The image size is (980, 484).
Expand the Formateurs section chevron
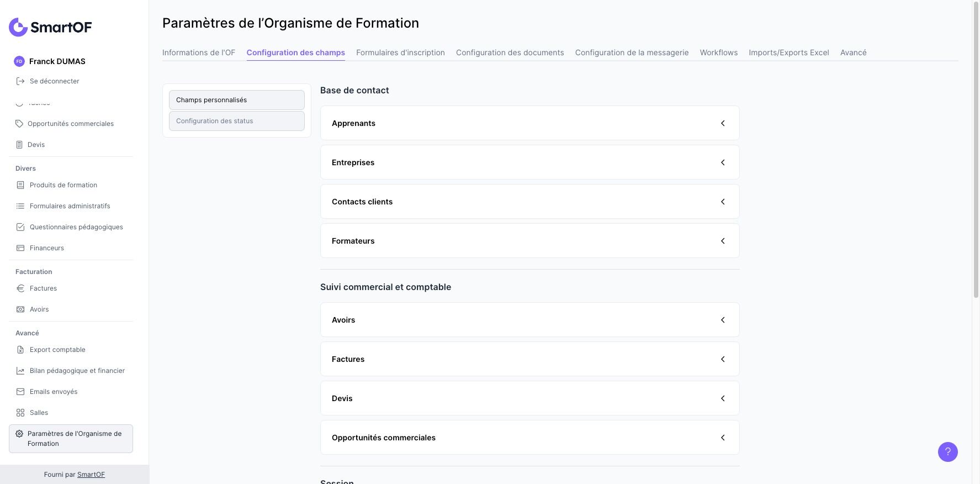[723, 241]
